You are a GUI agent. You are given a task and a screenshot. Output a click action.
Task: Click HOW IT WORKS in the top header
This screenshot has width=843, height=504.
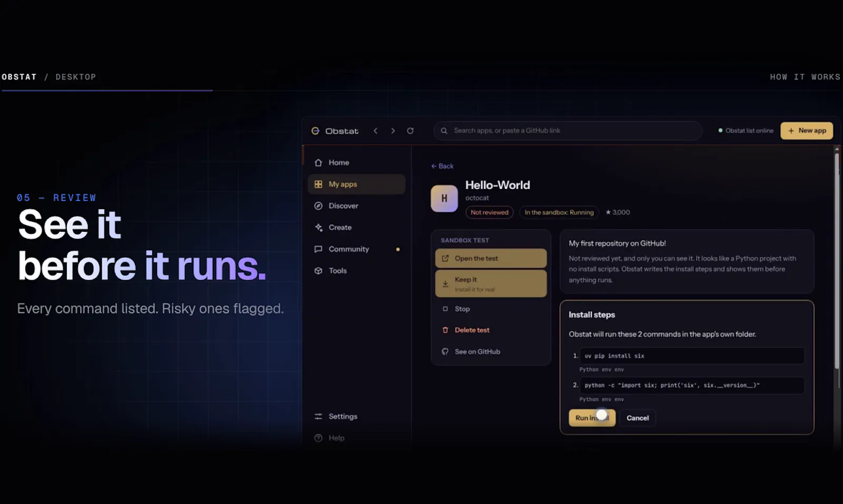805,77
